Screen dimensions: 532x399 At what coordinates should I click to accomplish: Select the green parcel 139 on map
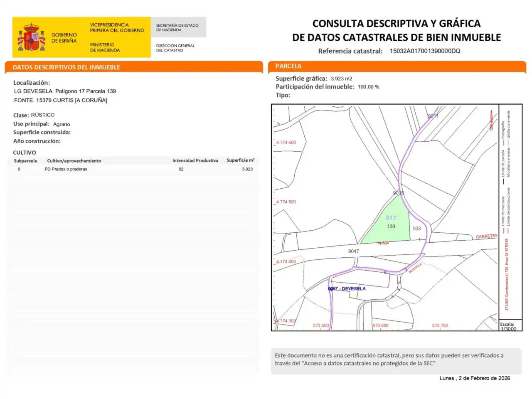[x=389, y=222]
